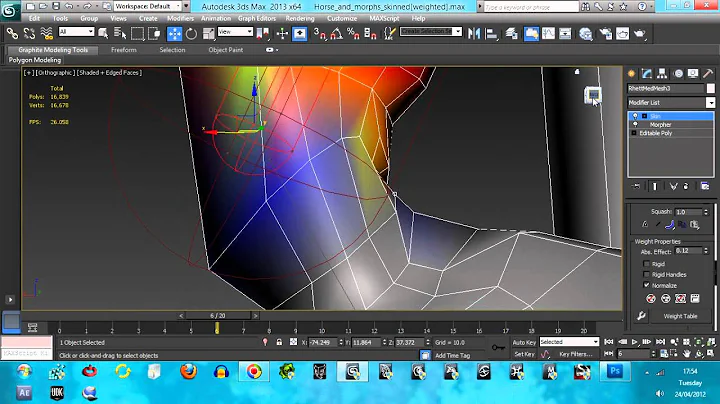This screenshot has width=720, height=404.
Task: Click the Pin Stack icon below modifier stack
Action: tap(636, 186)
